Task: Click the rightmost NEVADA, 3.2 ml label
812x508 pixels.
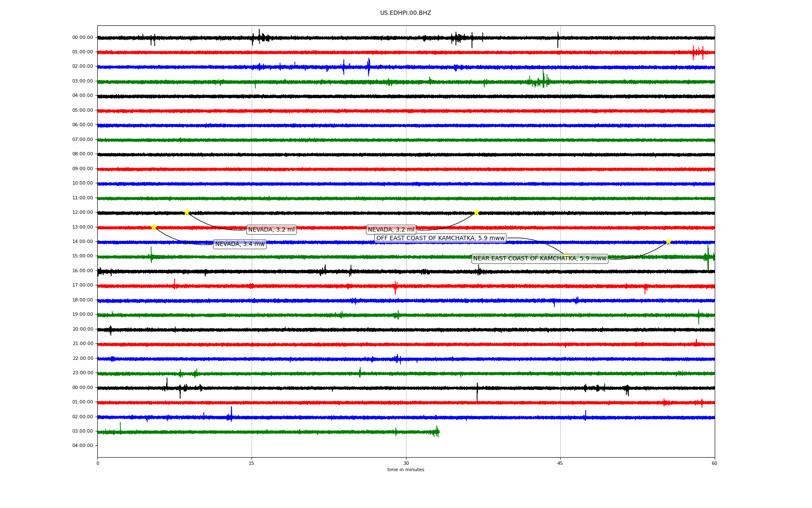Action: 391,229
